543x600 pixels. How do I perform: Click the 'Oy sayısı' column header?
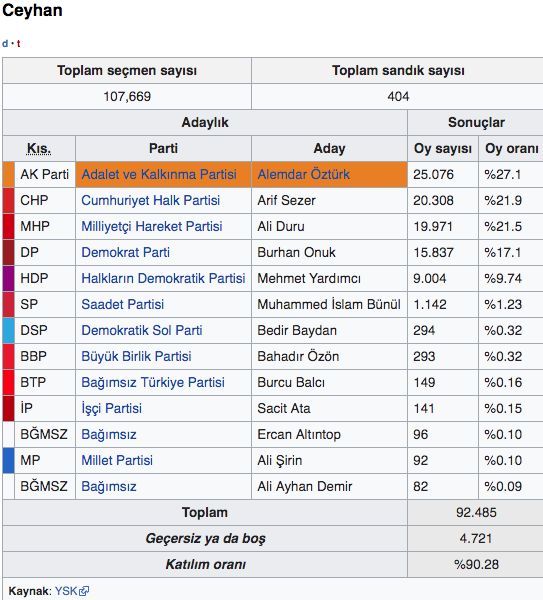tap(443, 148)
